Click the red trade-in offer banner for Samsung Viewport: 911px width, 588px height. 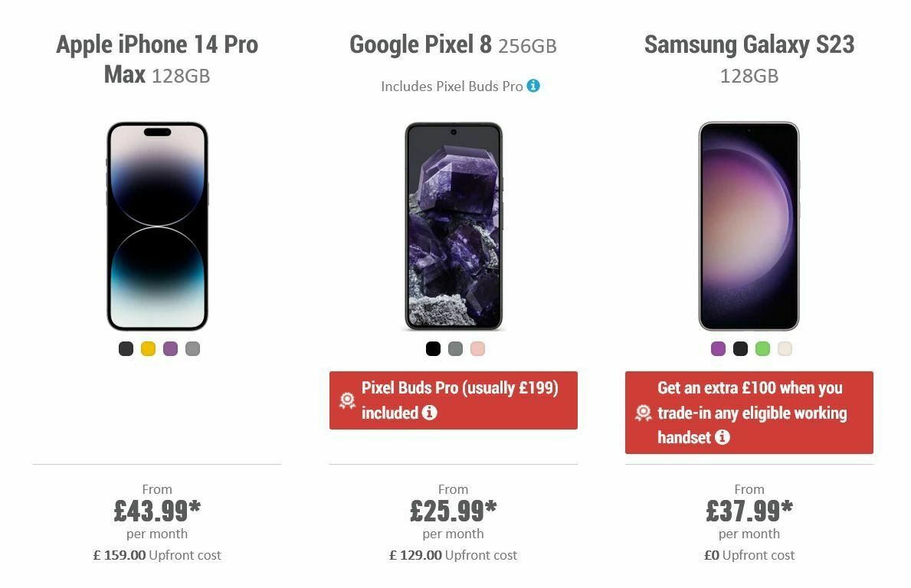[749, 412]
